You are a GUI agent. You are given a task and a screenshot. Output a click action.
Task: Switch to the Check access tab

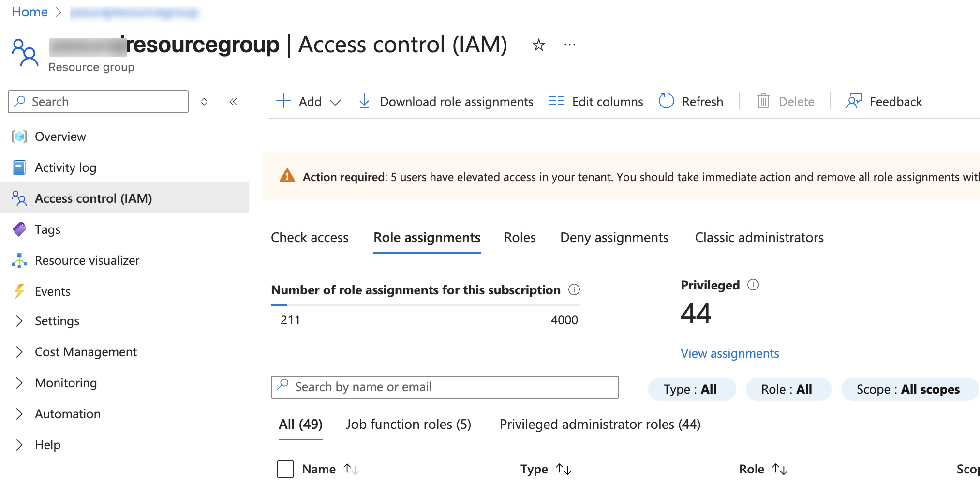pyautogui.click(x=310, y=238)
